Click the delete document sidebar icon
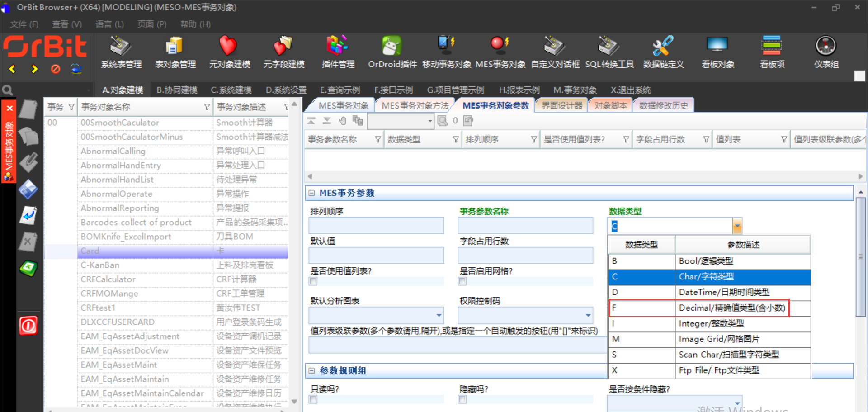Screen dimensions: 868x412 28,242
